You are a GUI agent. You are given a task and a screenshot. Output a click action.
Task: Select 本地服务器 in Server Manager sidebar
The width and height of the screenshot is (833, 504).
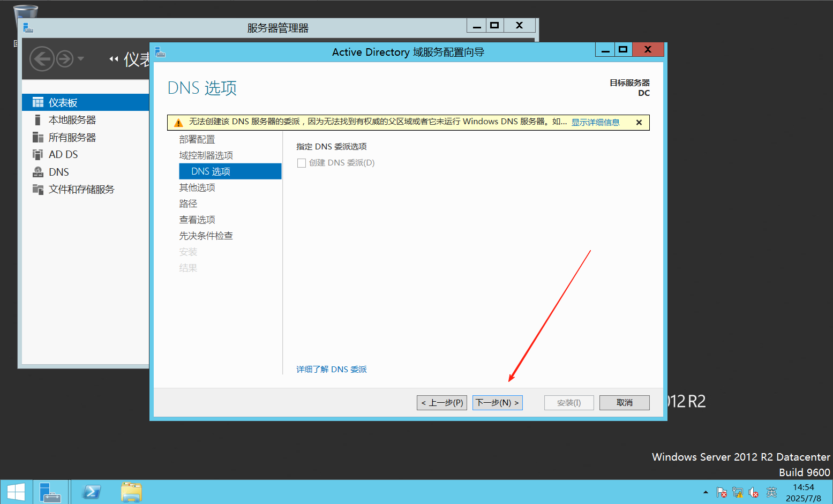(x=72, y=119)
